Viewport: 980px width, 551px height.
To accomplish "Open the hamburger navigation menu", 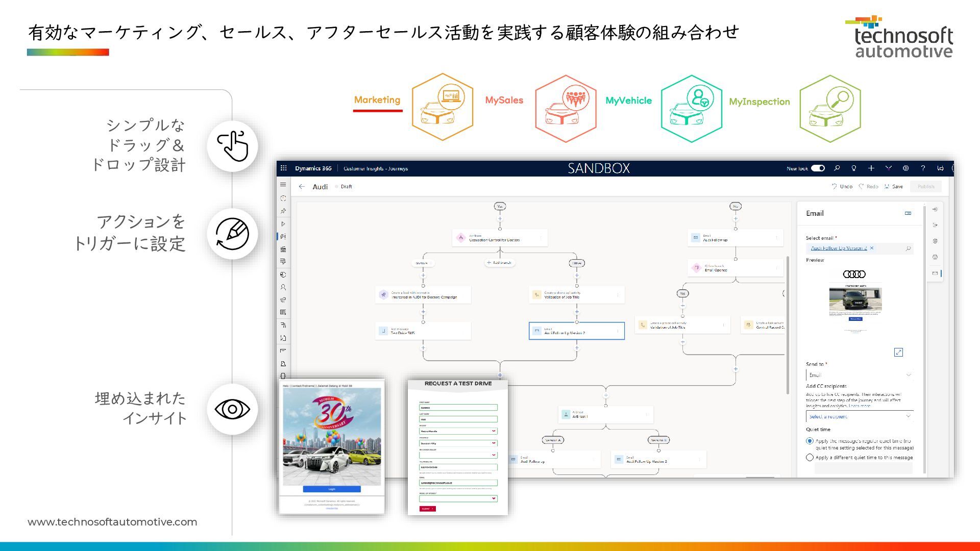I will (x=283, y=185).
